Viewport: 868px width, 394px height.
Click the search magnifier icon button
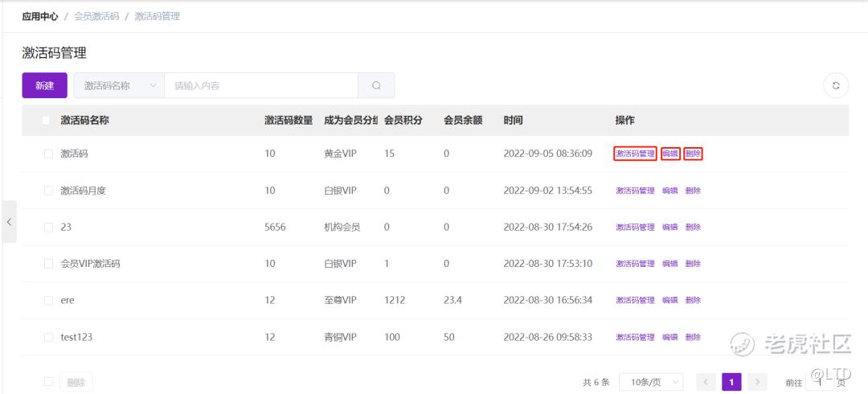click(376, 85)
